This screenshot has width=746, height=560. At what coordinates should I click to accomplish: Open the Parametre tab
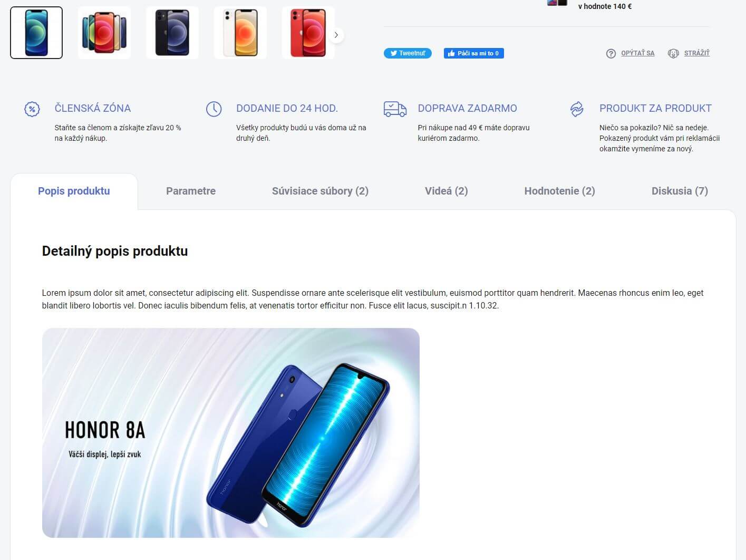tap(191, 191)
